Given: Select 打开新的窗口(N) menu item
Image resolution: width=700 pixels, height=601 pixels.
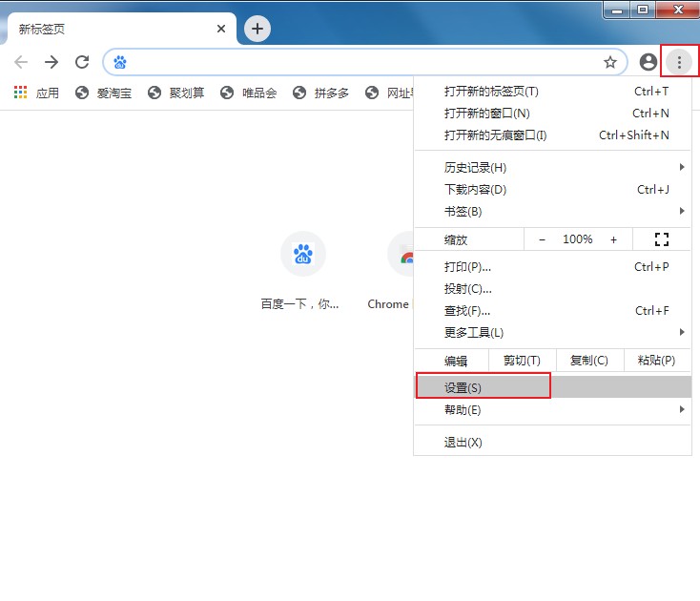Looking at the screenshot, I should tap(553, 114).
